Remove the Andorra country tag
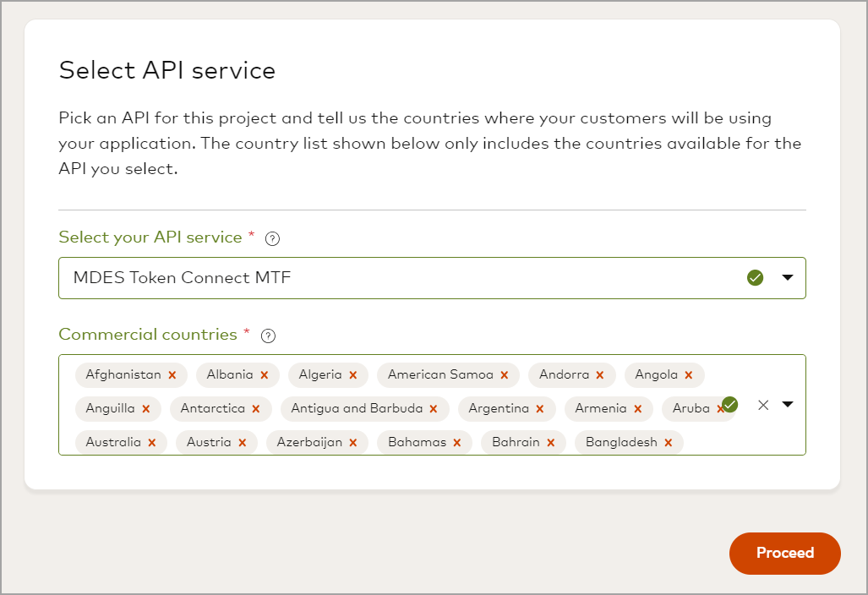868x595 pixels. click(600, 375)
